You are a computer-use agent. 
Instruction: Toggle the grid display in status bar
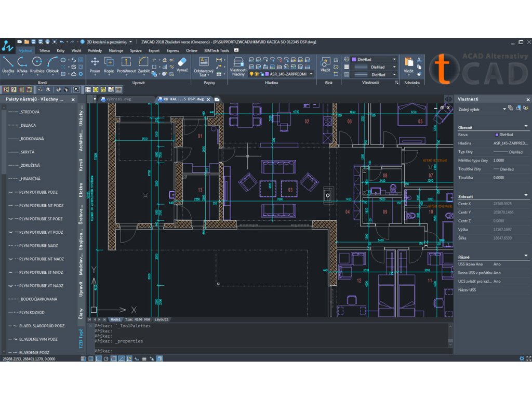pyautogui.click(x=91, y=358)
